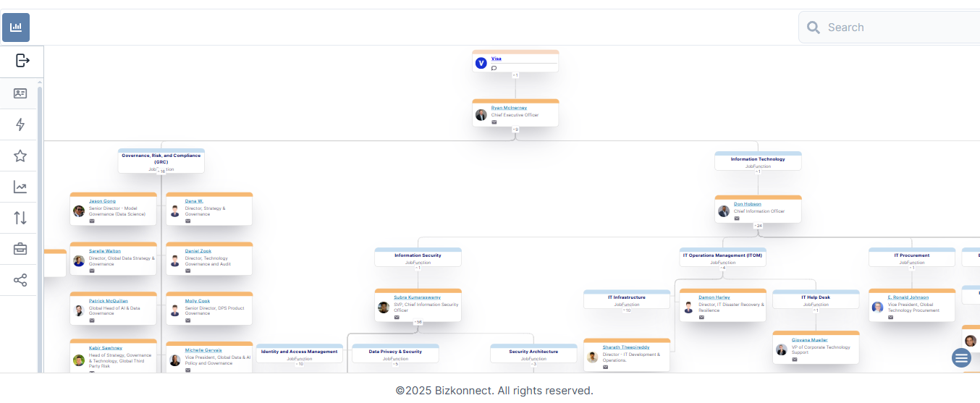980x403 pixels.
Task: Collapse Don Hobson's 24 reports expander
Action: (758, 226)
